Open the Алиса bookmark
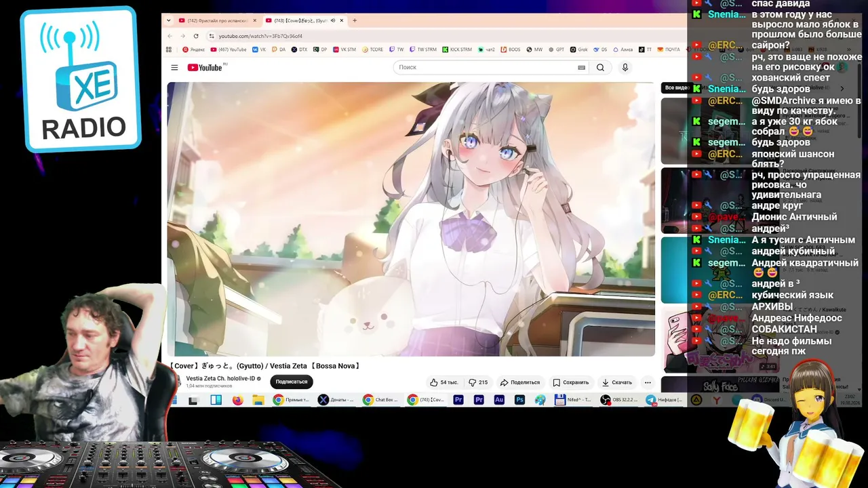The width and height of the screenshot is (868, 488). point(623,49)
